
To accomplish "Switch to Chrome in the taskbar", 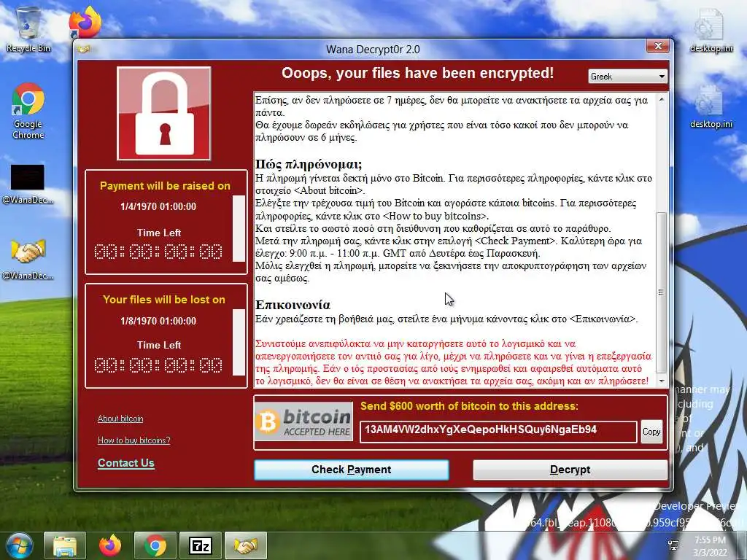I will [155, 545].
